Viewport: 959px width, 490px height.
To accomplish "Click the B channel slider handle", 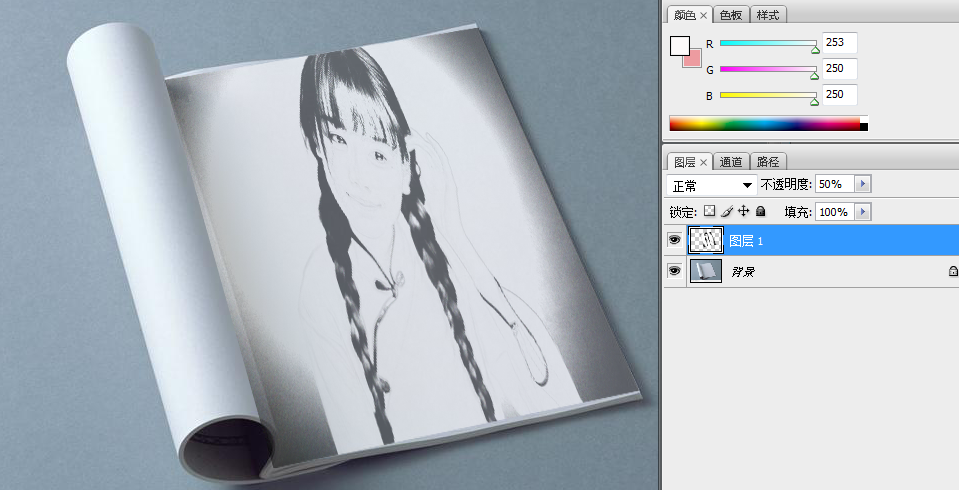I will (x=814, y=102).
